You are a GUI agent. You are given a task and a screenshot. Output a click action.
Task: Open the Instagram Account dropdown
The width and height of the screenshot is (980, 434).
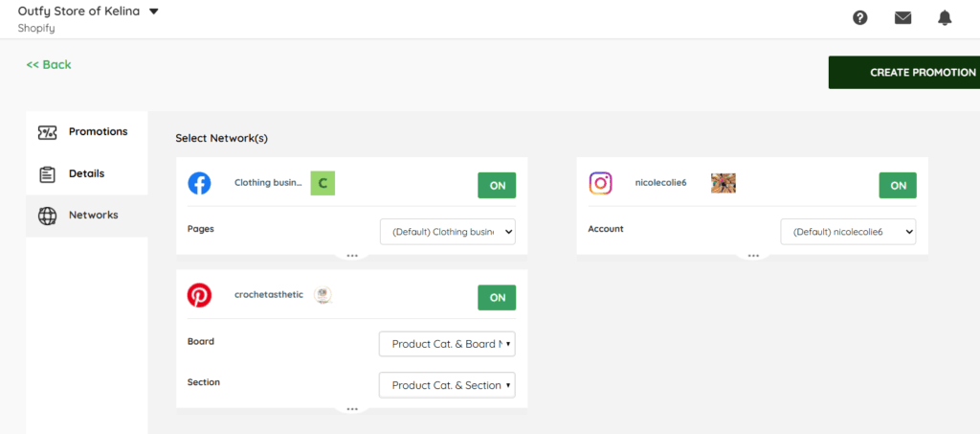tap(848, 232)
